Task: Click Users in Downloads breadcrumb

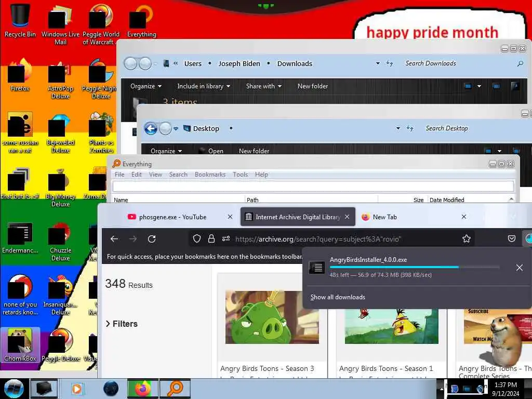Action: click(x=193, y=63)
